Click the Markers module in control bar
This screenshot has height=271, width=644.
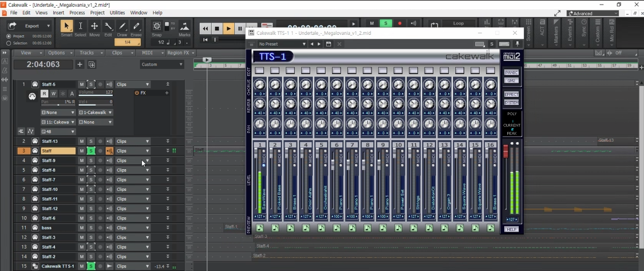[556, 33]
